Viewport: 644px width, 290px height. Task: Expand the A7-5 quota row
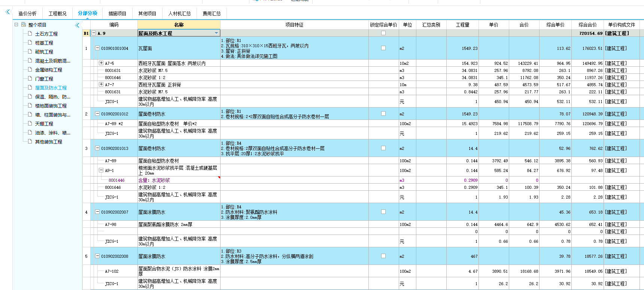tap(101, 63)
